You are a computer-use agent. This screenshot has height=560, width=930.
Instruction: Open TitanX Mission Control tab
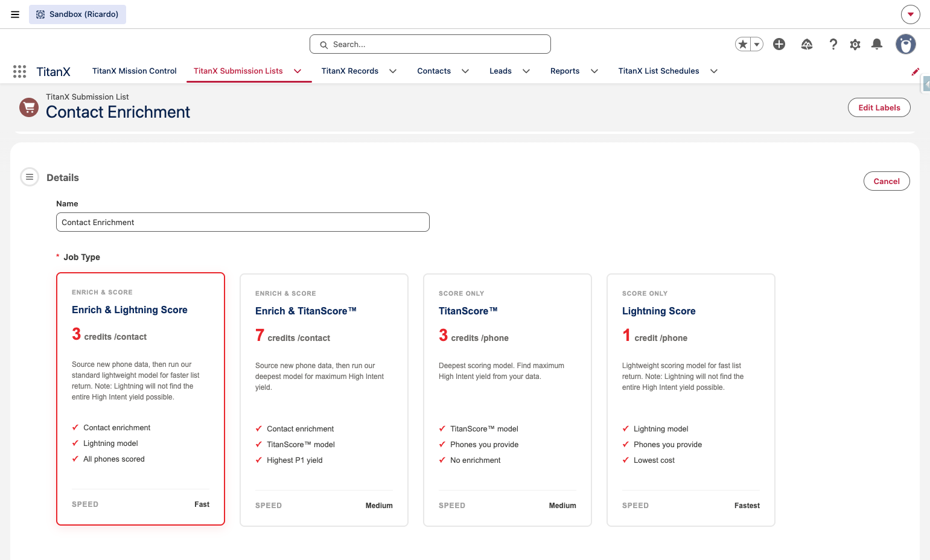pyautogui.click(x=135, y=71)
